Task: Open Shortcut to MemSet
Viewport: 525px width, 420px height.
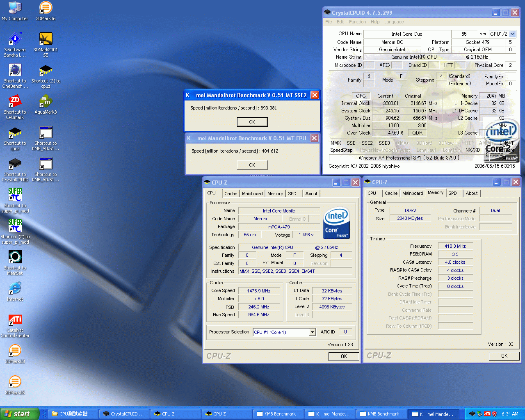Action: point(15,256)
